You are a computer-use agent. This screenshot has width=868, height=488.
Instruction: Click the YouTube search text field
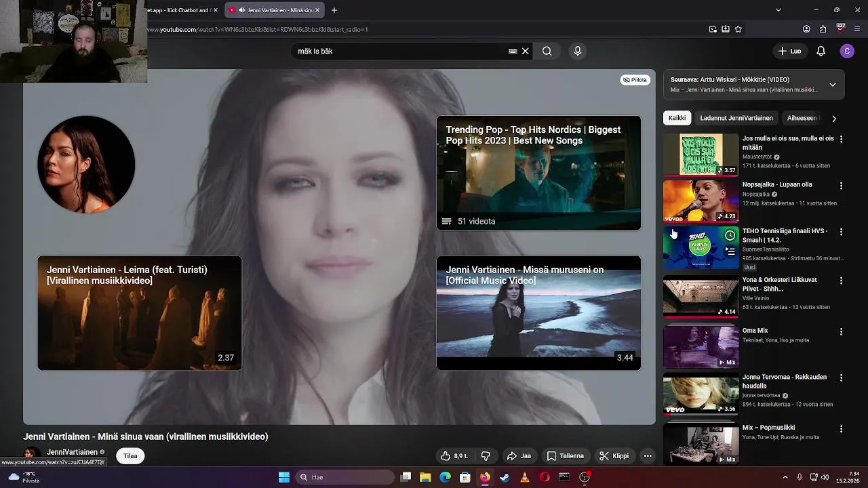400,51
